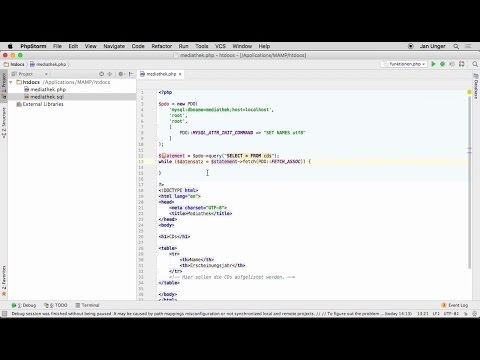The image size is (480, 360).
Task: Click mediathek.php breadcrumb in navigation bar
Action: (48, 64)
